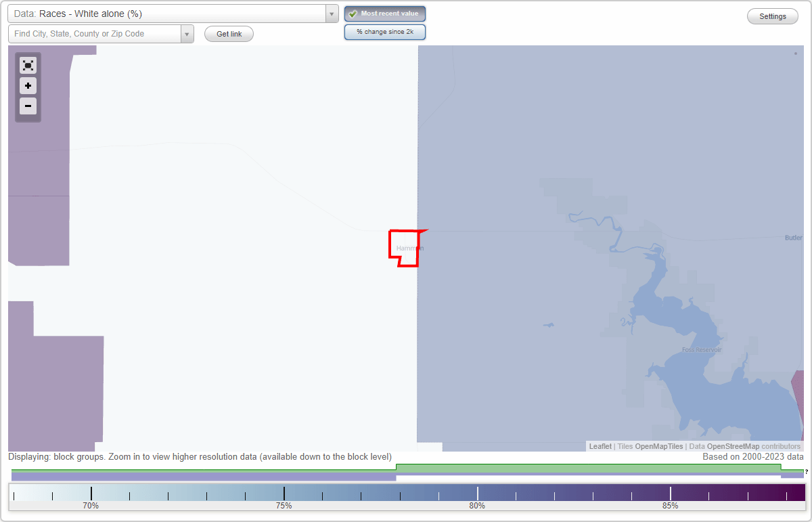Image resolution: width=812 pixels, height=522 pixels.
Task: Zoom out using the minus map control
Action: (x=28, y=106)
